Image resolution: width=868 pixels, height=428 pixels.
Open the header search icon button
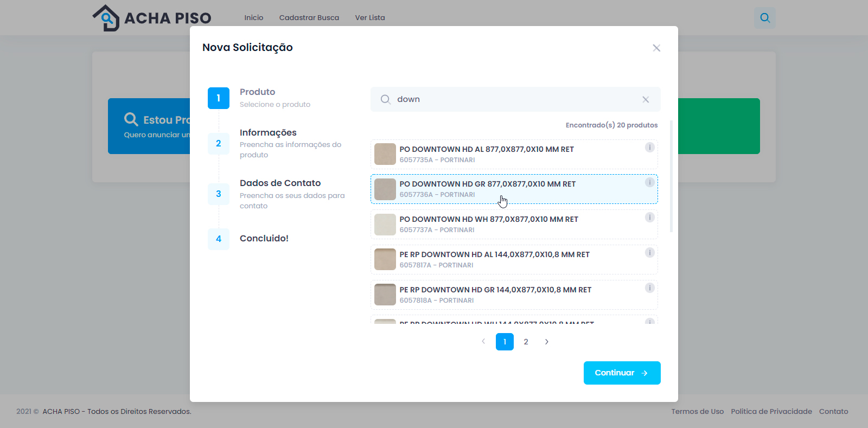pos(765,18)
